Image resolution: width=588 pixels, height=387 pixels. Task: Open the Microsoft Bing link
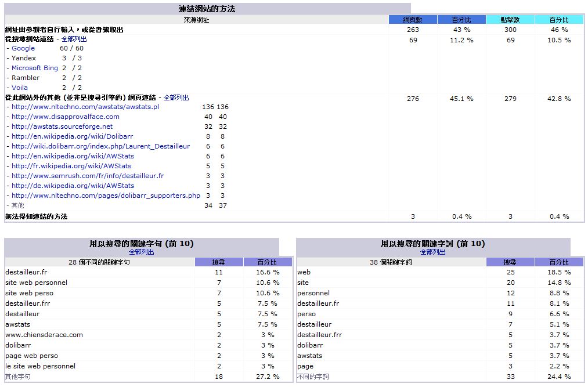pyautogui.click(x=34, y=68)
